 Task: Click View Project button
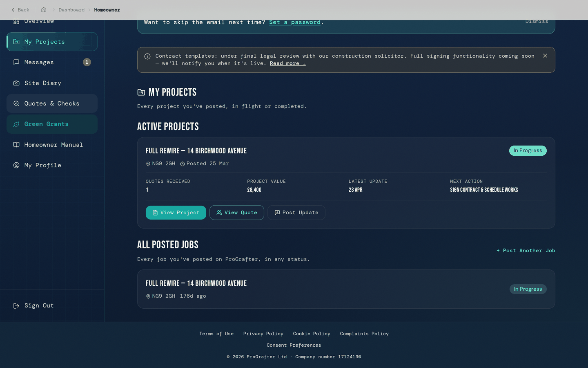click(x=176, y=213)
